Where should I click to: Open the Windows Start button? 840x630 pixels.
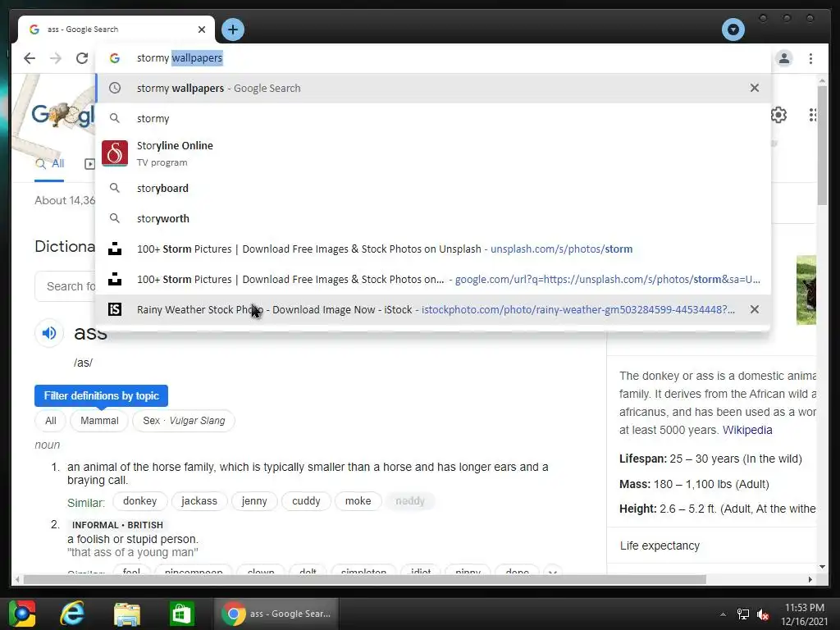click(x=22, y=614)
